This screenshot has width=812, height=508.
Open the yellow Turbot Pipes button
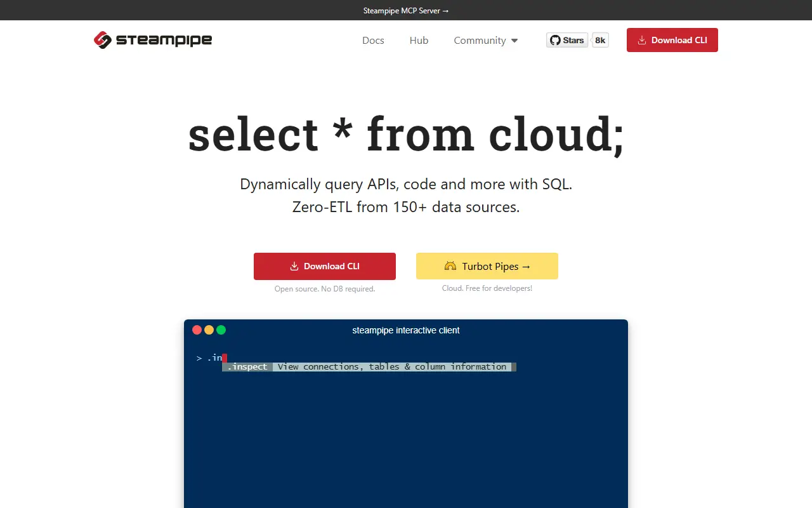pyautogui.click(x=487, y=266)
